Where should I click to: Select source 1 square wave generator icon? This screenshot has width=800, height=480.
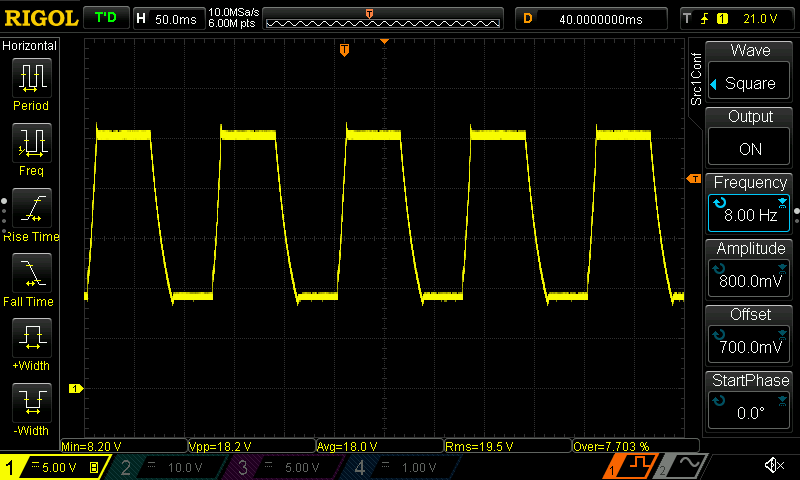tap(632, 465)
